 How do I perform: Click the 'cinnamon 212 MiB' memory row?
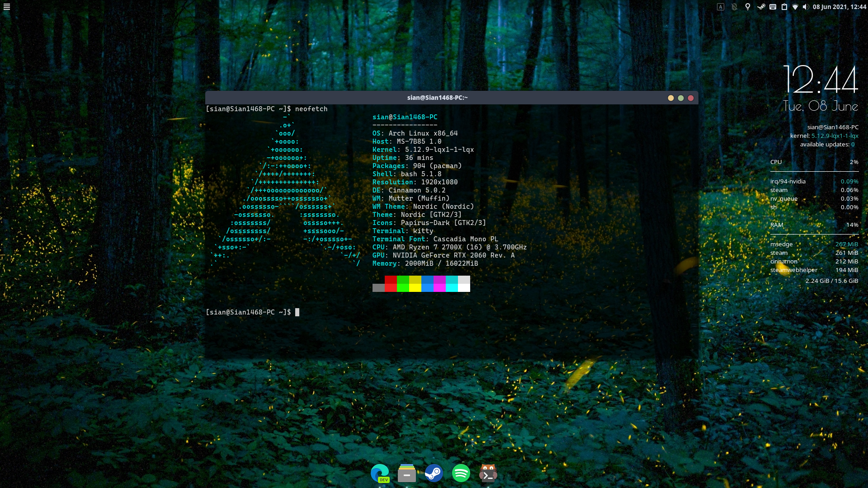click(814, 262)
